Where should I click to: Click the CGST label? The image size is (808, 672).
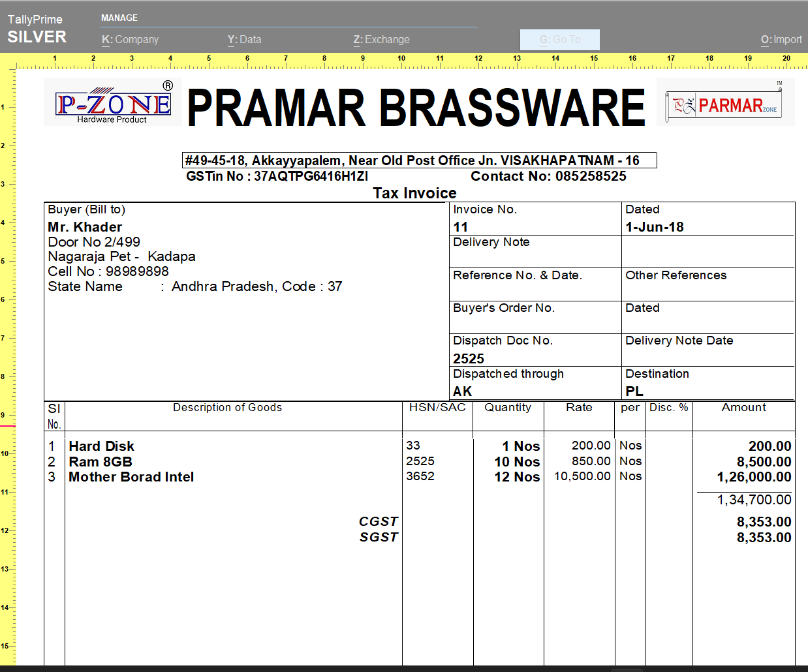379,521
